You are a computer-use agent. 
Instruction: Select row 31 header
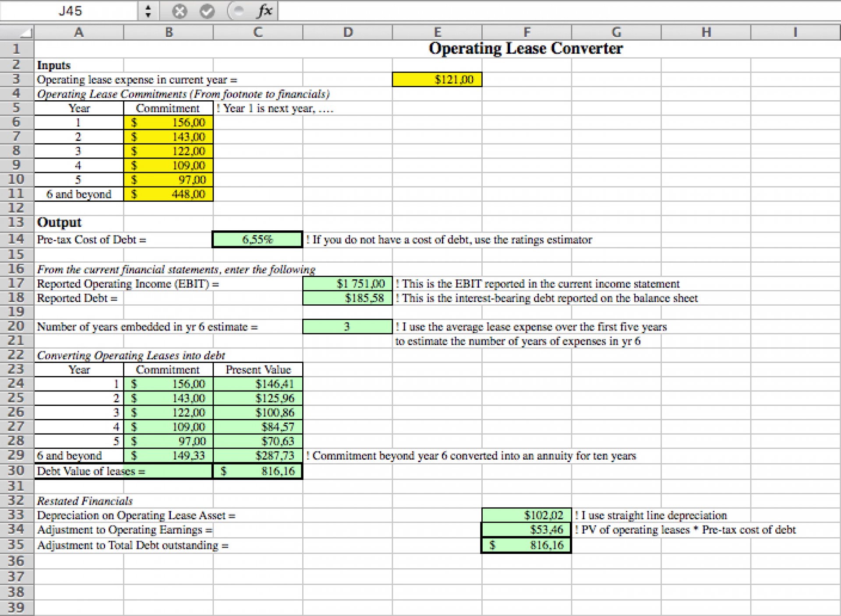pos(17,486)
